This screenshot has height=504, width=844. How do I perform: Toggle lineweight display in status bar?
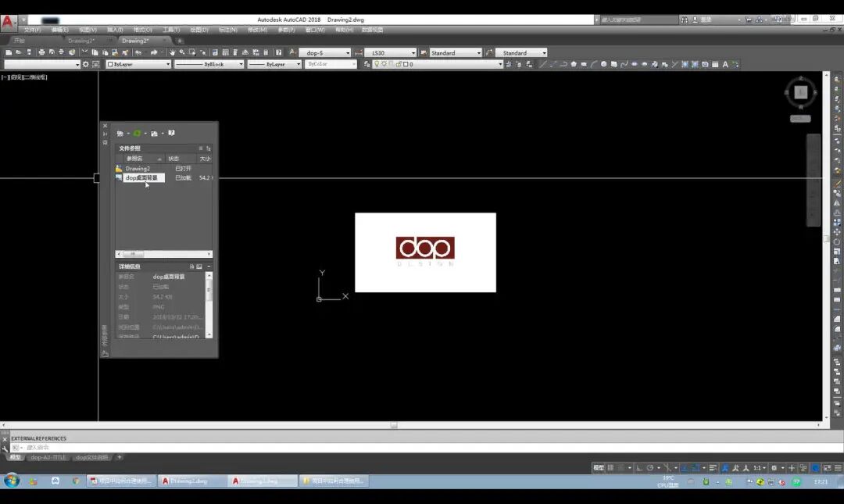tap(713, 468)
